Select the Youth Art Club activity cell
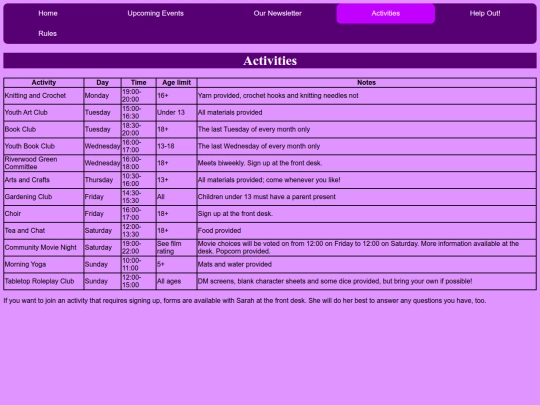This screenshot has height=405, width=540. 44,113
